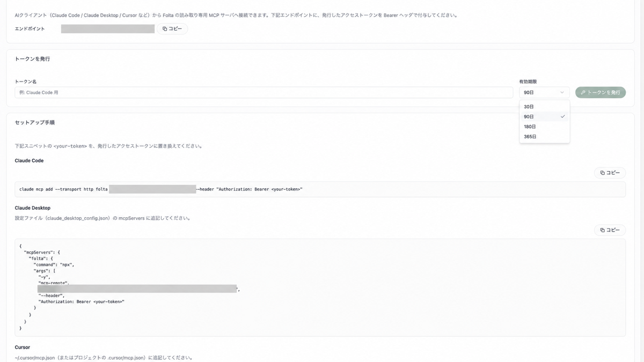Click the "folta": { line
The width and height of the screenshot is (644, 362).
coord(41,258)
